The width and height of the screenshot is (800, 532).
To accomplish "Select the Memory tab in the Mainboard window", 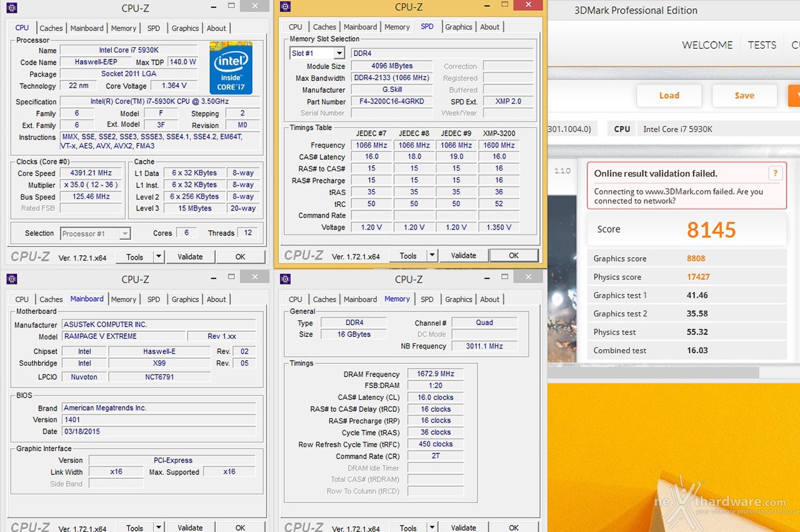I will coord(124,299).
